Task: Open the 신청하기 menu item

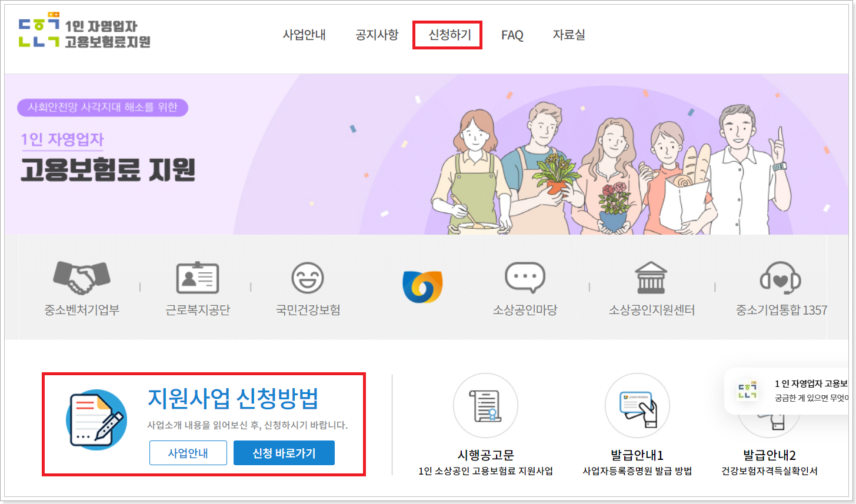Action: tap(447, 35)
